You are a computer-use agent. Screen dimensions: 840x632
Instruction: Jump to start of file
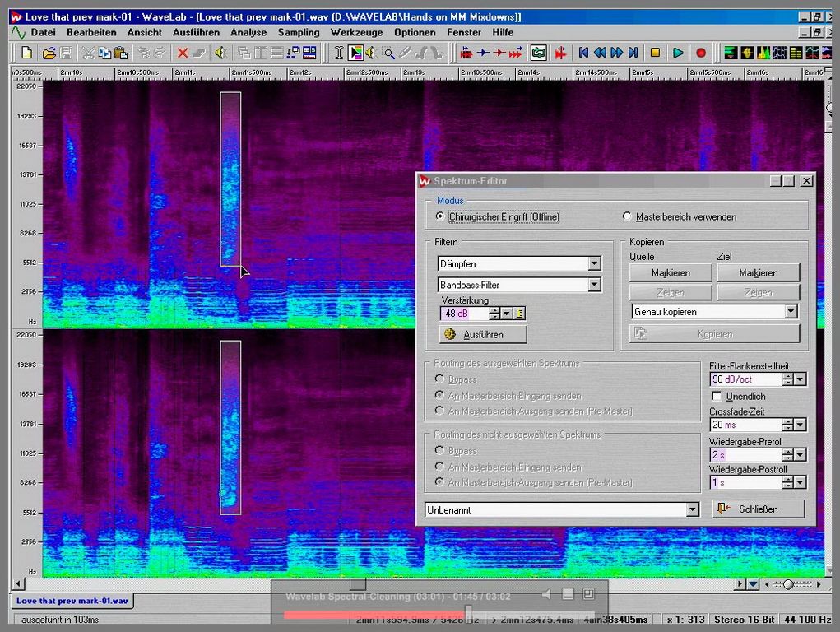point(583,53)
